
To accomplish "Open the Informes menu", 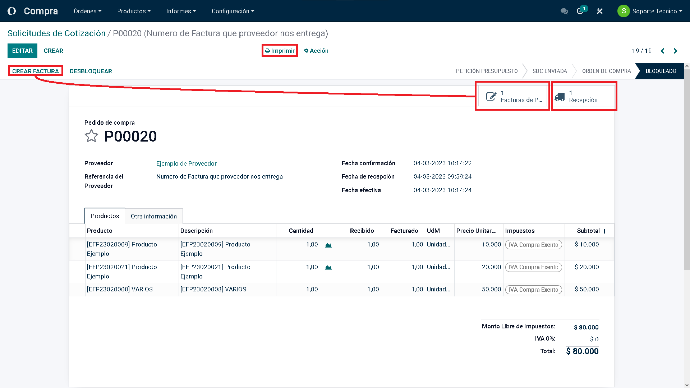I will click(181, 11).
